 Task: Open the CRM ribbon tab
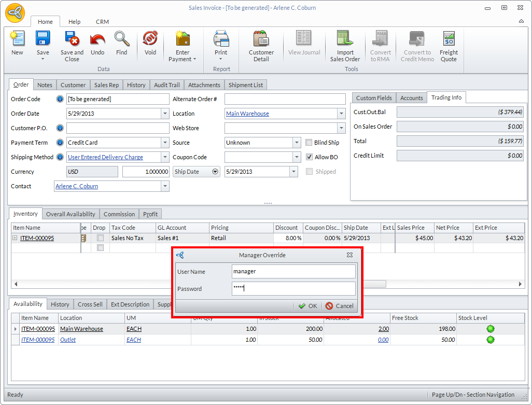pos(102,22)
